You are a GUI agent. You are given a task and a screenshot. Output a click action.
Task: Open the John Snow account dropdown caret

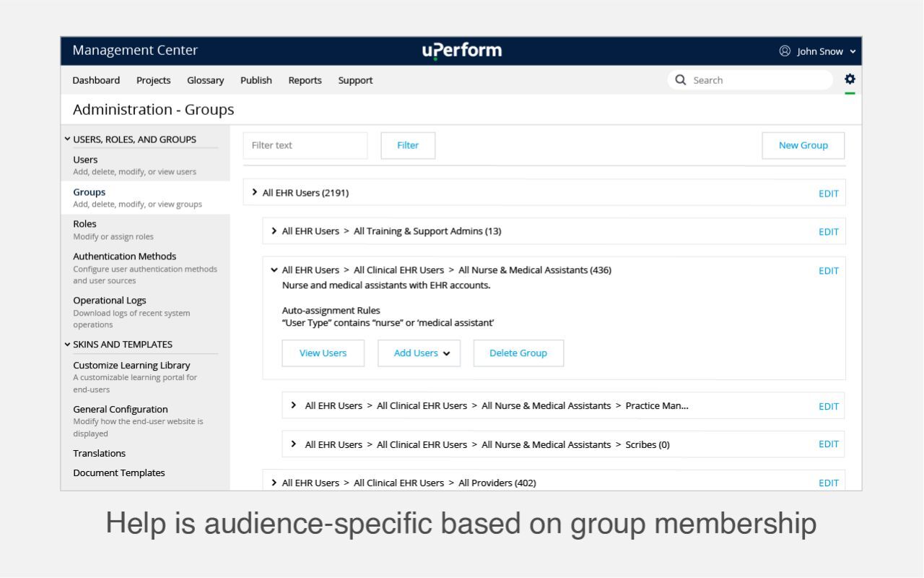coord(853,51)
